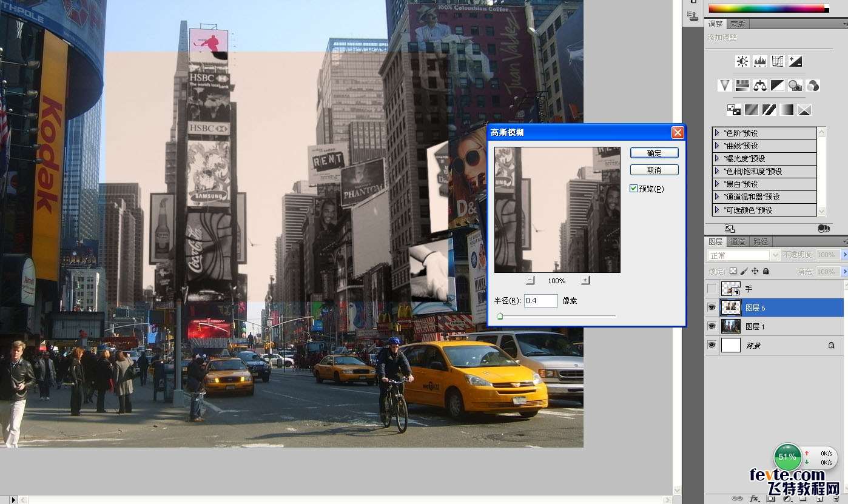This screenshot has height=504, width=848.
Task: Switch to the 图层 tab
Action: (x=715, y=241)
